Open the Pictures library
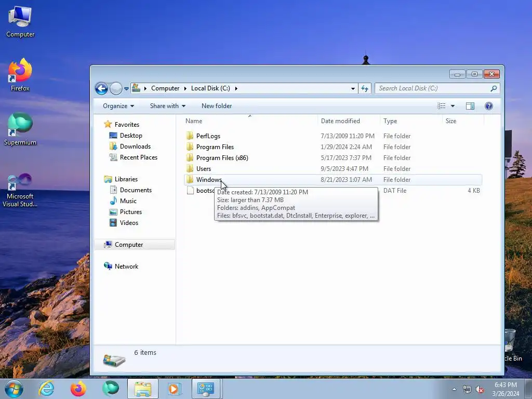532x399 pixels. coord(130,212)
